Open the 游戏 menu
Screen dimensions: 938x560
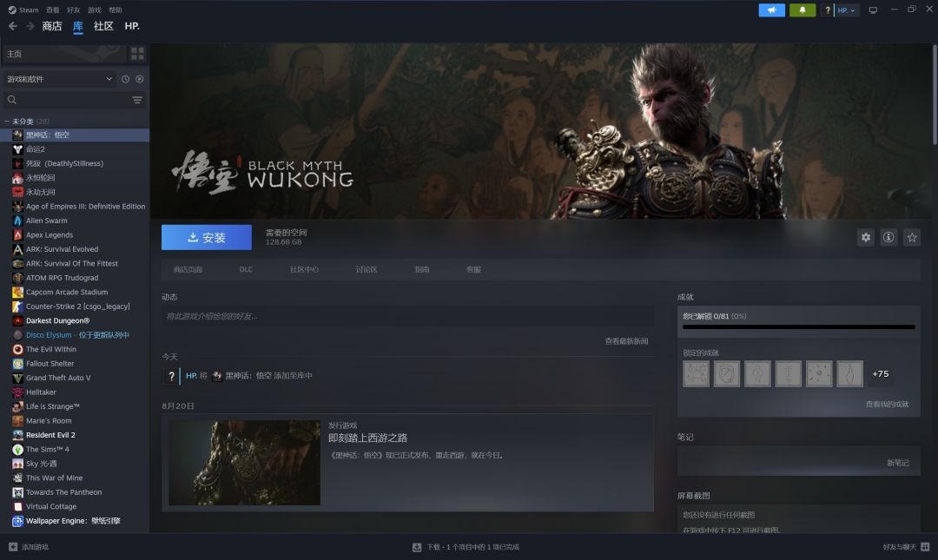click(x=95, y=10)
